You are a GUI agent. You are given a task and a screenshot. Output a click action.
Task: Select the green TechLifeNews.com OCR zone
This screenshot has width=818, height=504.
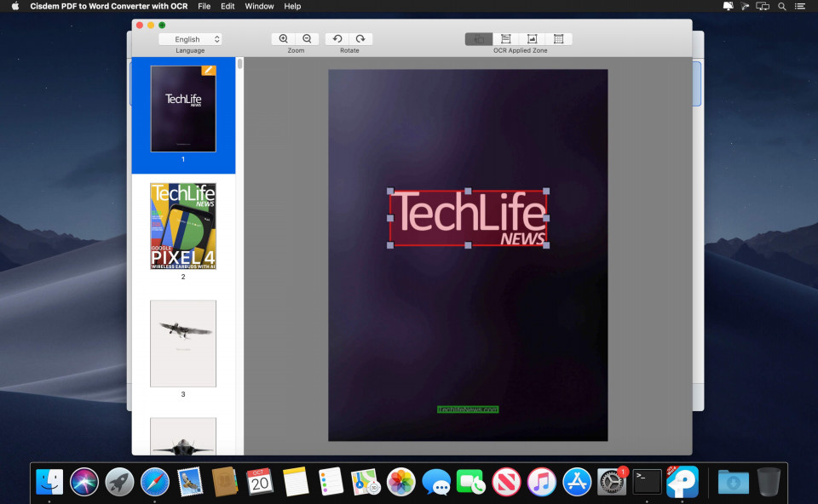[468, 409]
